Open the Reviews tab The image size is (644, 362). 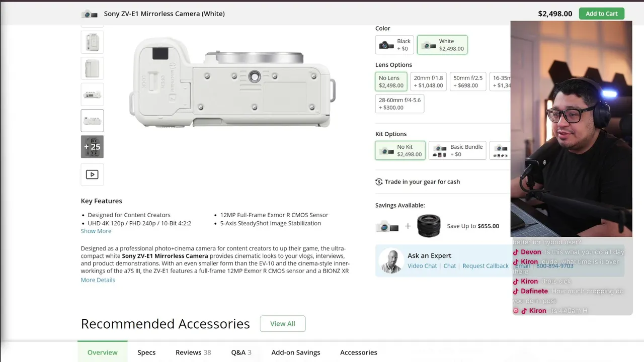click(193, 352)
